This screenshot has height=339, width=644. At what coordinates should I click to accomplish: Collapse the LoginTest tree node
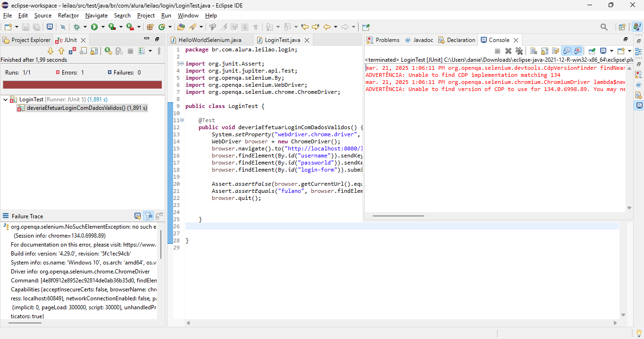(5, 99)
